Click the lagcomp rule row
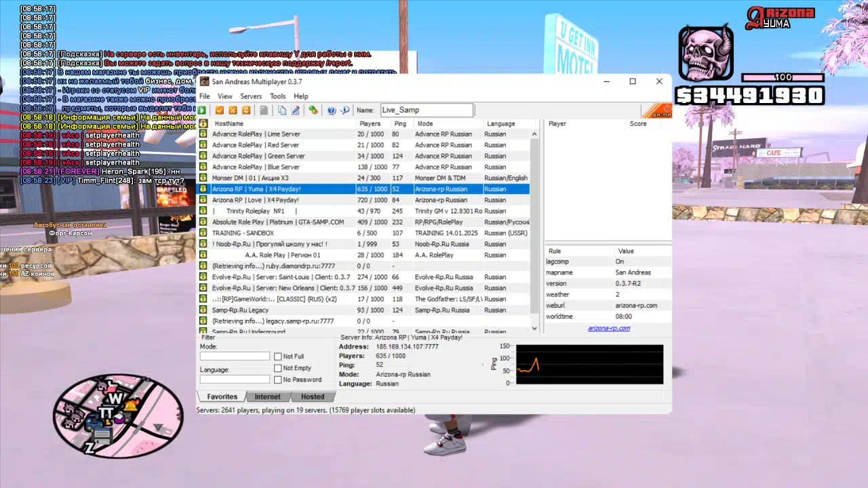This screenshot has height=488, width=868. pyautogui.click(x=608, y=262)
